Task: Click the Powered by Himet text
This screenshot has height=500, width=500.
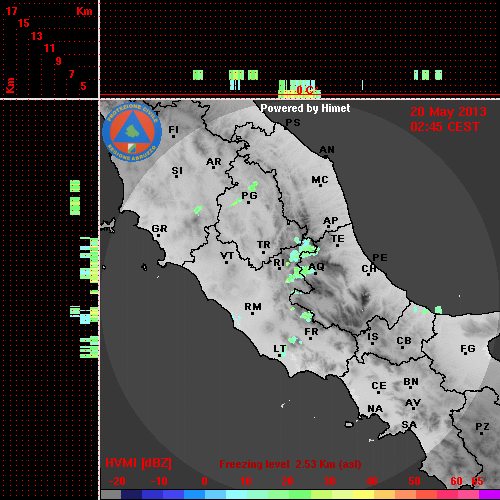Action: 305,108
